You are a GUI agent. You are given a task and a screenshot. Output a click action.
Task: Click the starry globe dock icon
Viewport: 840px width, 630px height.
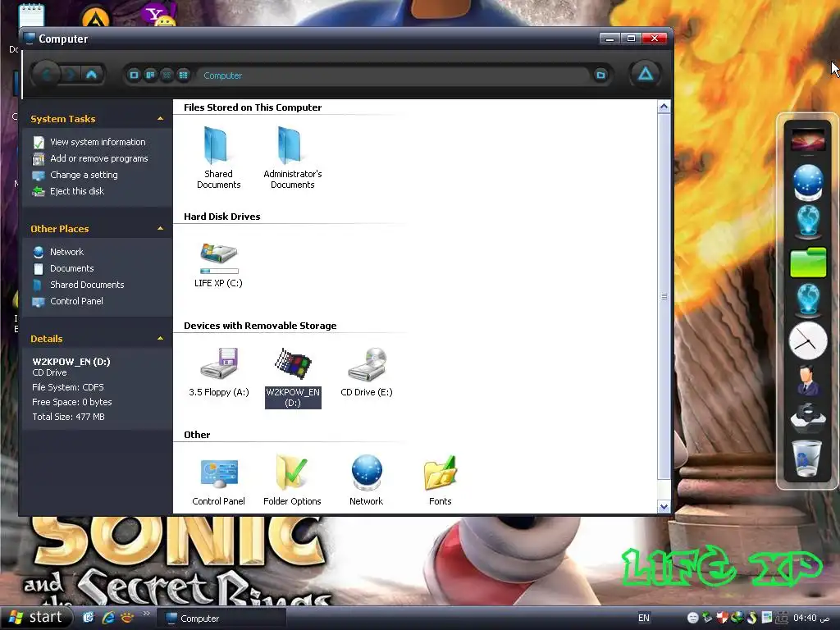[x=808, y=182]
